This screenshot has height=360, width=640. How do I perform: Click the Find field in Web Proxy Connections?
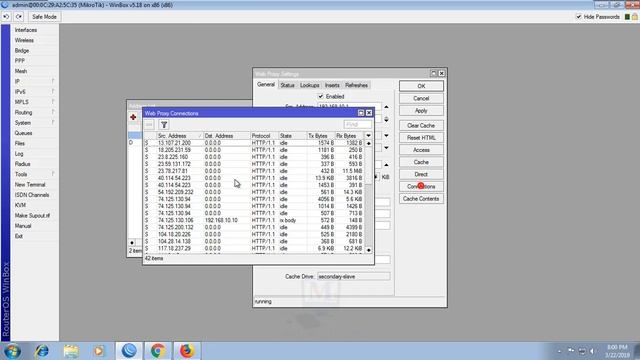coord(358,124)
